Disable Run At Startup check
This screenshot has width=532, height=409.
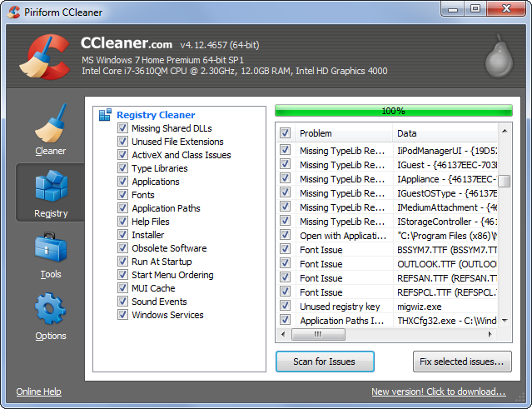122,262
